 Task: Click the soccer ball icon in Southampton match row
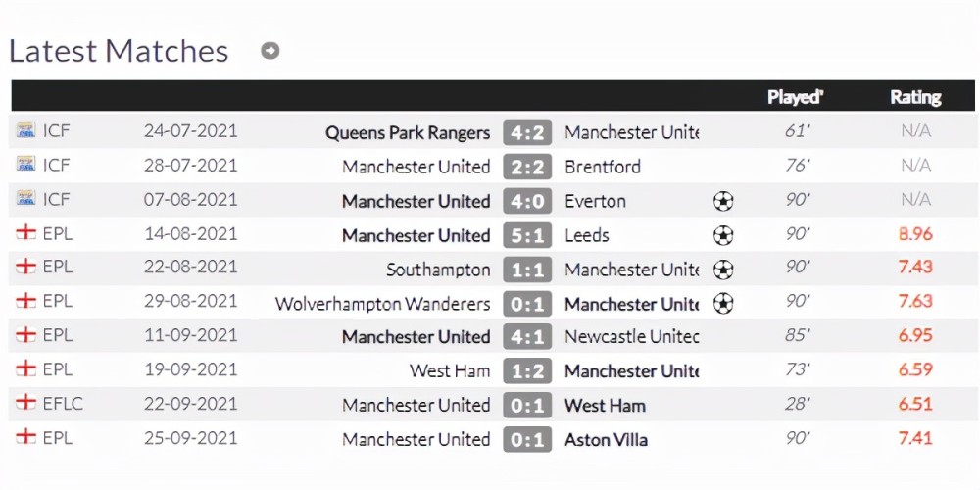pyautogui.click(x=723, y=270)
